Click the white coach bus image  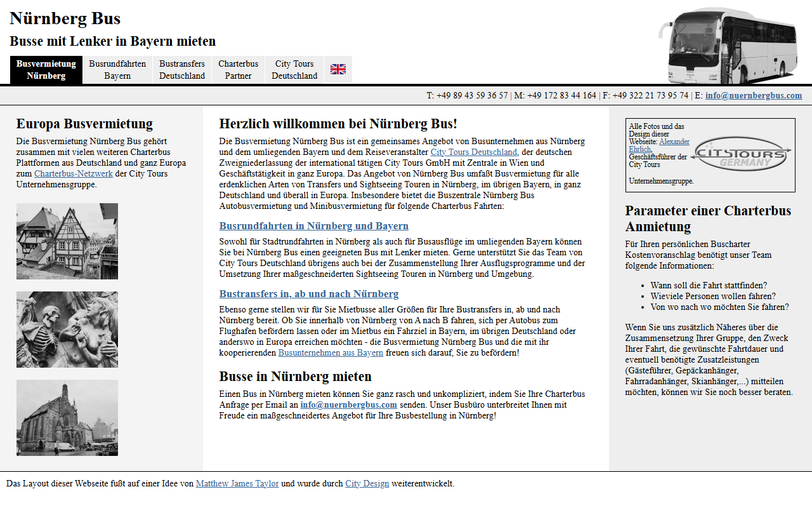click(729, 45)
